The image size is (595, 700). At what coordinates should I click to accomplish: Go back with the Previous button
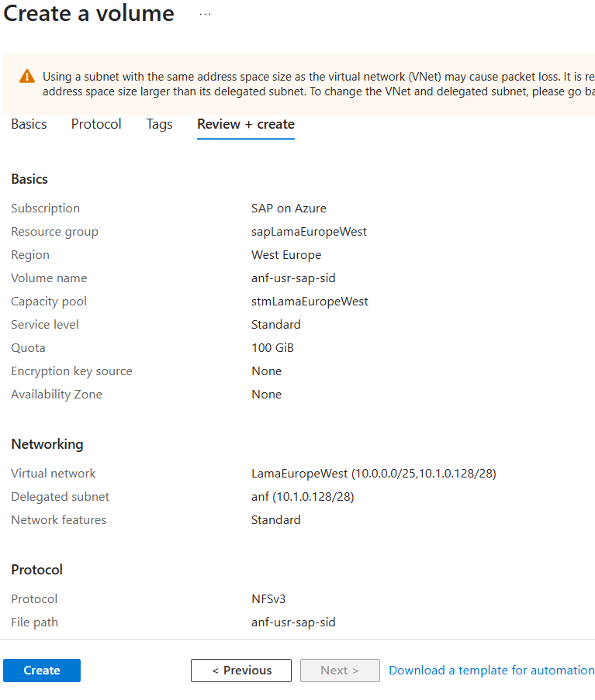[241, 671]
